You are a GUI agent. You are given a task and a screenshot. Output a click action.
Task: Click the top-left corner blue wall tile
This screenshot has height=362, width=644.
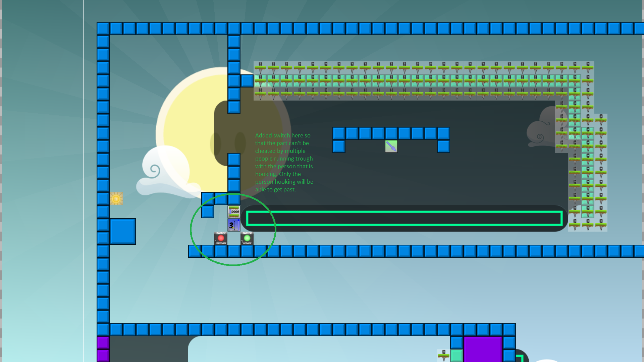point(103,28)
